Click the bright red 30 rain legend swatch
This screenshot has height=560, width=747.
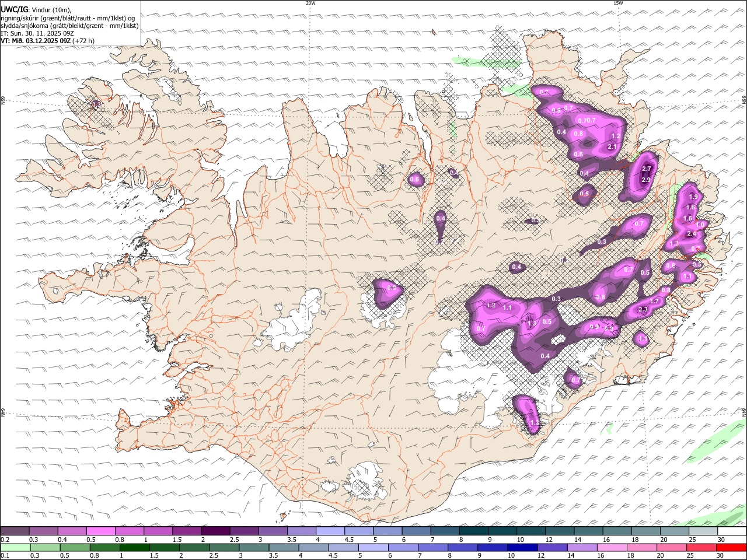point(732,548)
